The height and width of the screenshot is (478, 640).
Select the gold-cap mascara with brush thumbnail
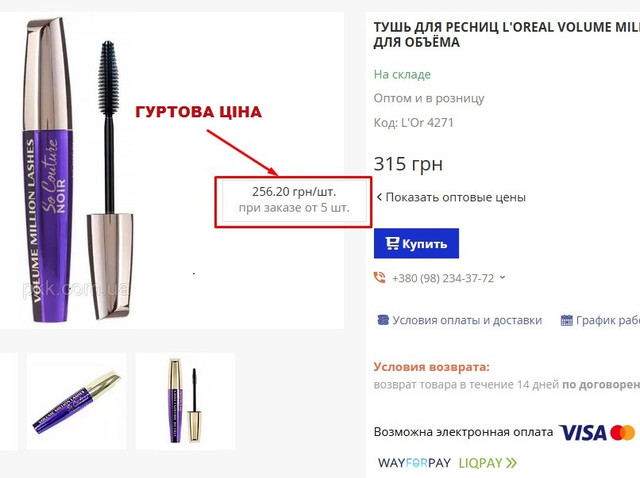click(185, 401)
